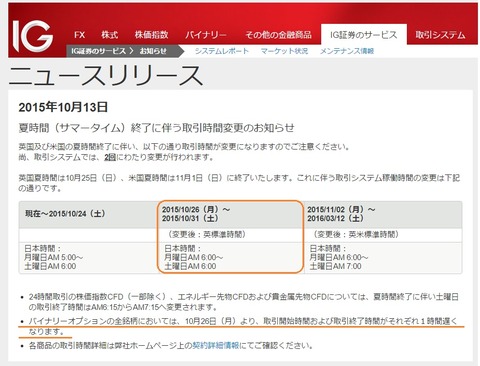
Task: Click the IG証券のサービス breadcrumb
Action: [x=98, y=51]
